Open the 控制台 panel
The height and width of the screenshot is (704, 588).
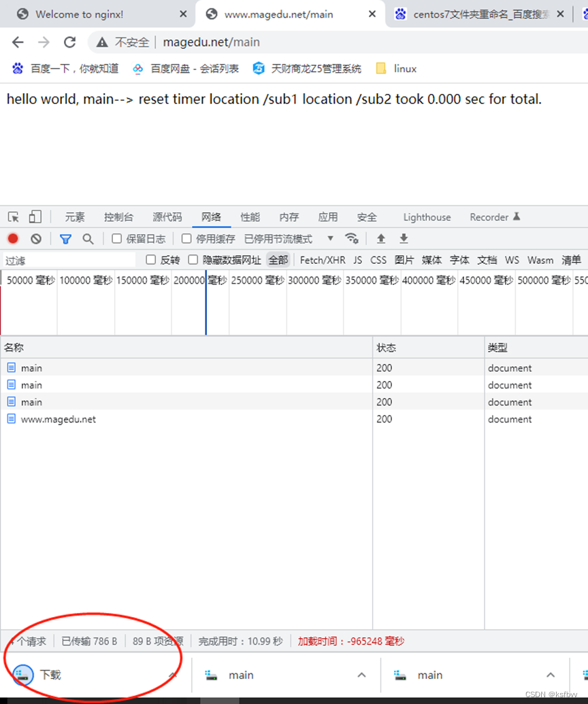coord(118,217)
